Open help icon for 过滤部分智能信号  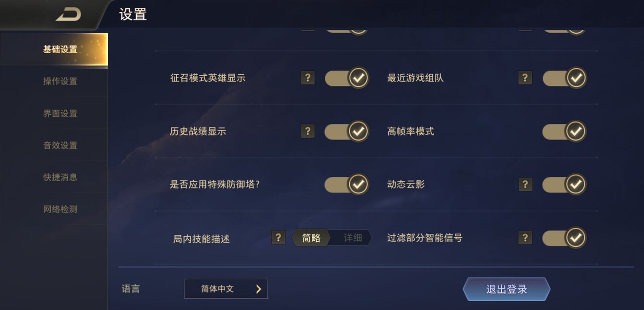click(x=525, y=237)
